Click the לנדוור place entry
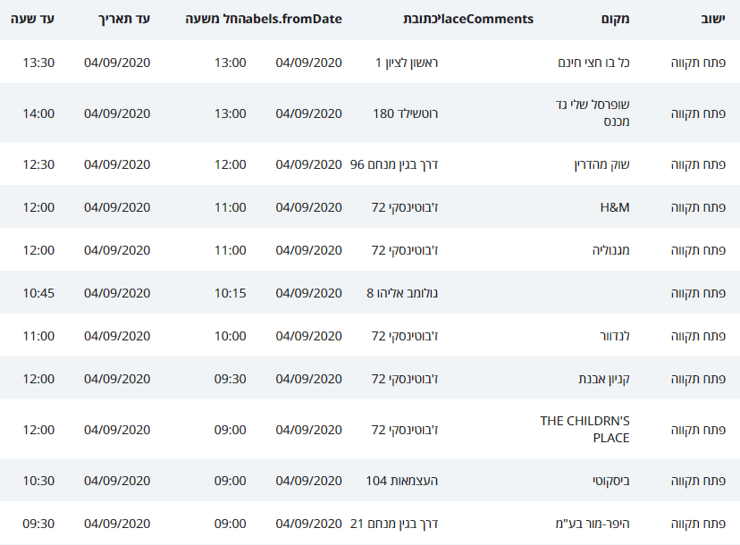 (614, 336)
